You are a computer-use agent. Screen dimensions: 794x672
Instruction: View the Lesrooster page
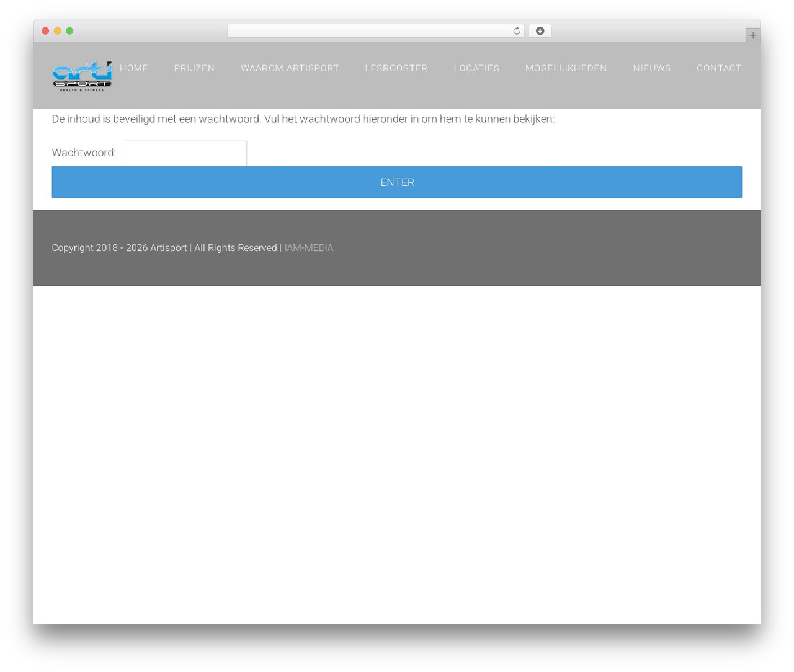[396, 68]
